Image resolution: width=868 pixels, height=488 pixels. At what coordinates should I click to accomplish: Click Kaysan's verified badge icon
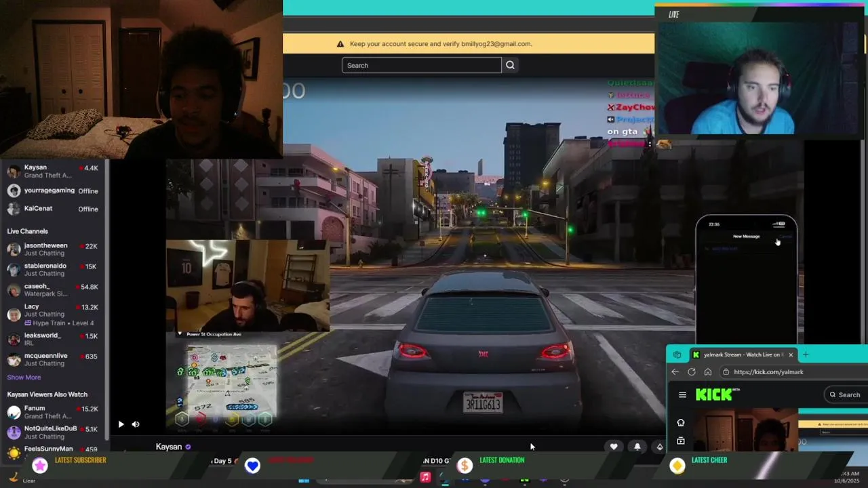[x=188, y=447]
